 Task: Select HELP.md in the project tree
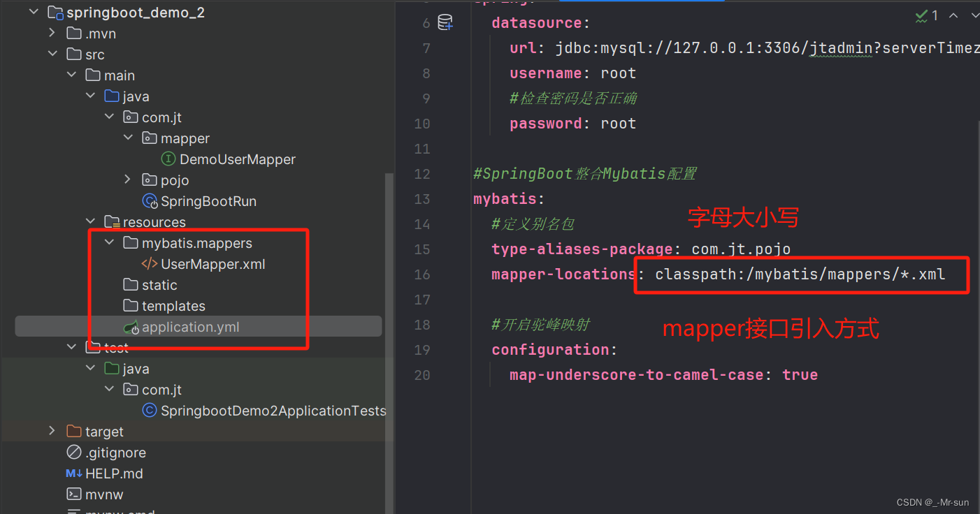coord(114,473)
